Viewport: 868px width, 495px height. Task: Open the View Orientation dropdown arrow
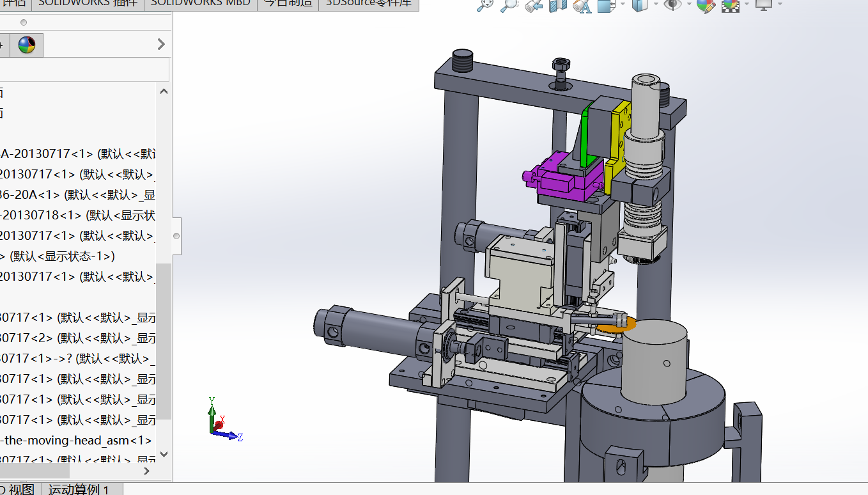[622, 5]
